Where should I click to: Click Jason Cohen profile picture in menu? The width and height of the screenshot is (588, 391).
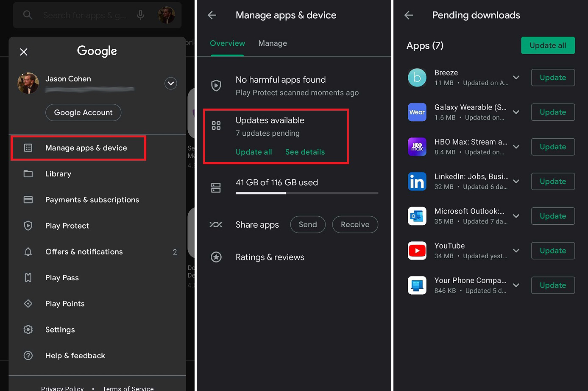[x=28, y=83]
